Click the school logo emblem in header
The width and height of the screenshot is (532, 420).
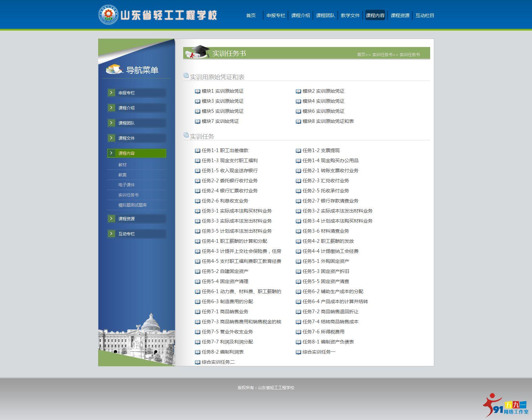point(108,15)
